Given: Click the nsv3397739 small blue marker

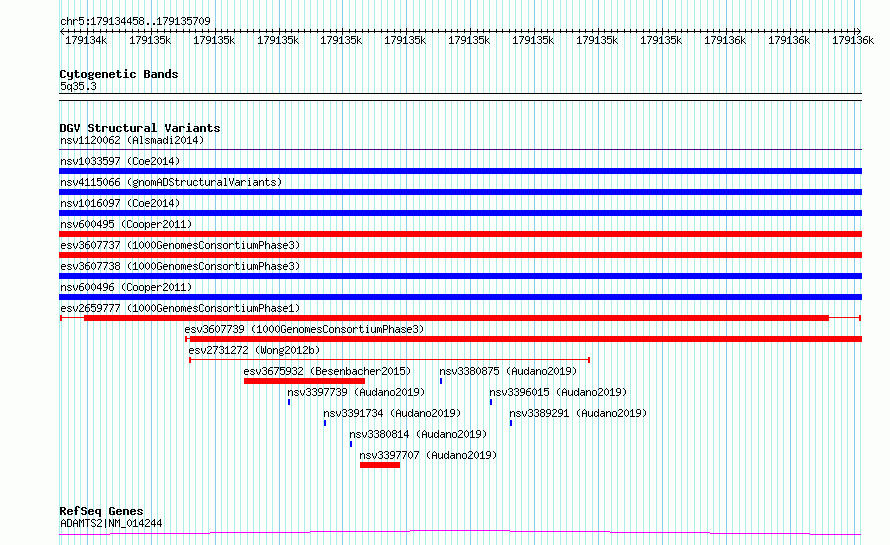Looking at the screenshot, I should (289, 402).
